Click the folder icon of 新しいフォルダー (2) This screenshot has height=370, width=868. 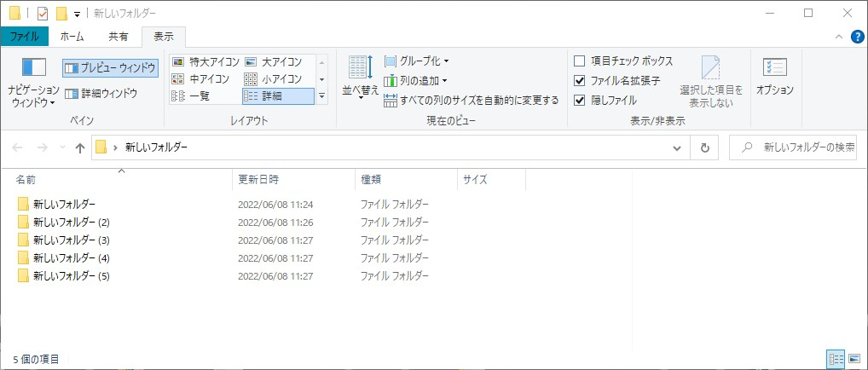point(23,223)
